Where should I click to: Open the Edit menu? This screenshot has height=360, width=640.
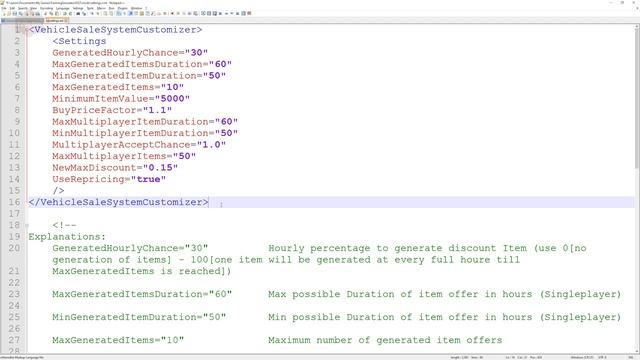pos(12,8)
